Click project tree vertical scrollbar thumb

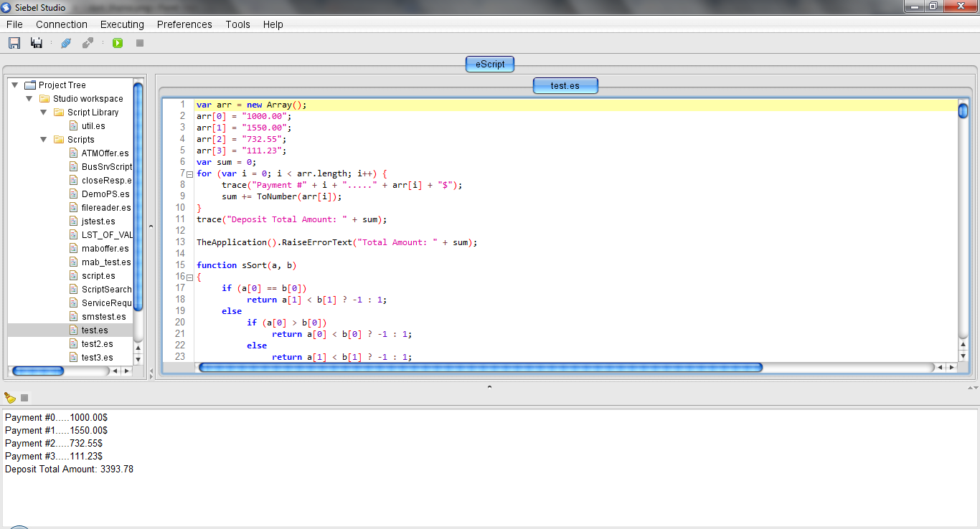pyautogui.click(x=138, y=197)
